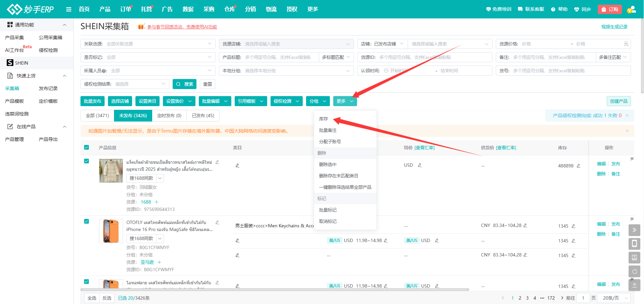This screenshot has height=304, width=644.
Task: Click the plus icon beside source 1688
Action: pyautogui.click(x=156, y=202)
